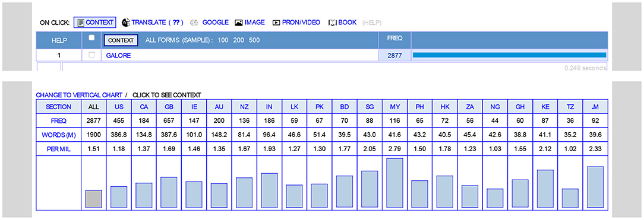Click the GB column chart bar

[169, 192]
